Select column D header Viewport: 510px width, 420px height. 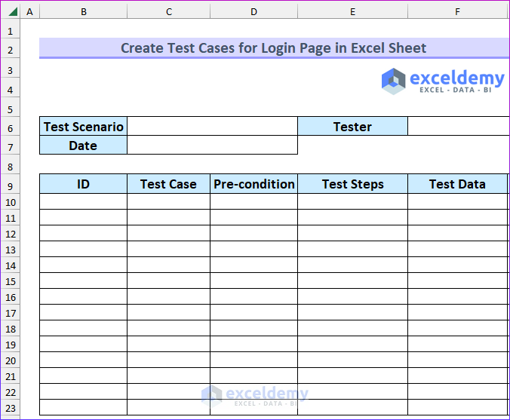253,11
